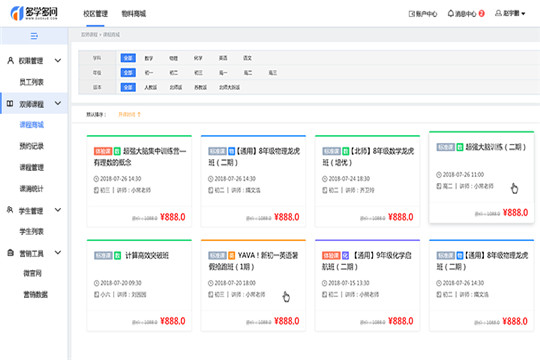Open the 计算高效突破班 course card
The image size is (540, 360).
tap(139, 285)
